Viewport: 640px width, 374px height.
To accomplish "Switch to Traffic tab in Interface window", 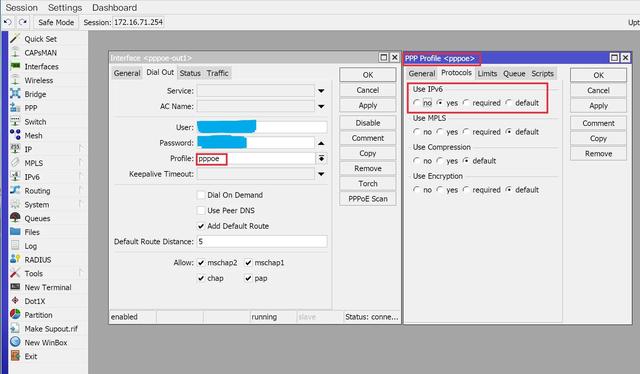I will coord(218,73).
